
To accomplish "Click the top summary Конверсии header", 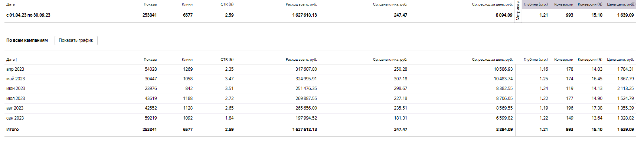I will tap(564, 4).
